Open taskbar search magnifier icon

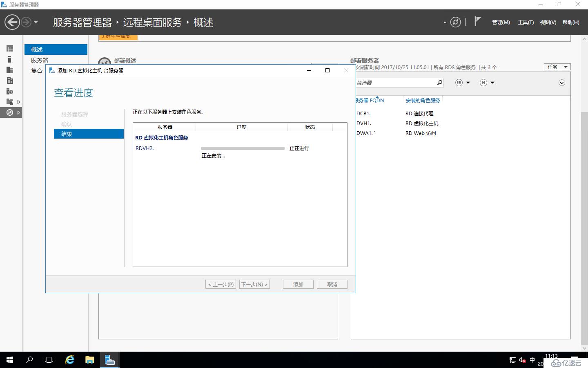[x=29, y=360]
